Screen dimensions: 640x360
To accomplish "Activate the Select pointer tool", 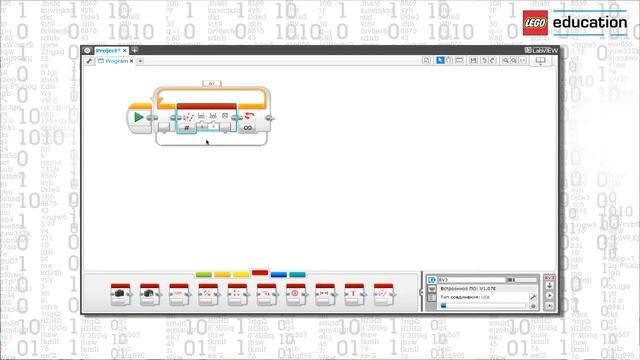I will coord(440,60).
